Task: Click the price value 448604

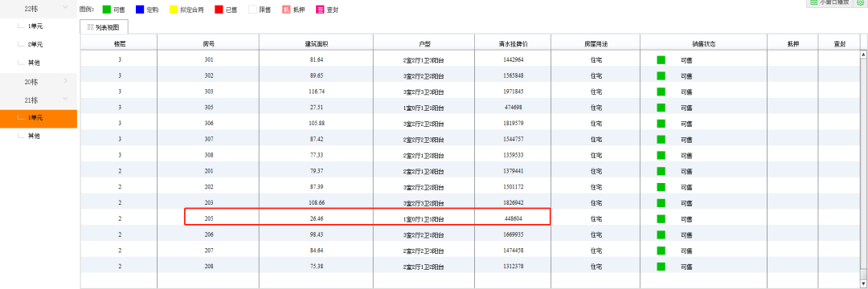Action: coord(513,219)
